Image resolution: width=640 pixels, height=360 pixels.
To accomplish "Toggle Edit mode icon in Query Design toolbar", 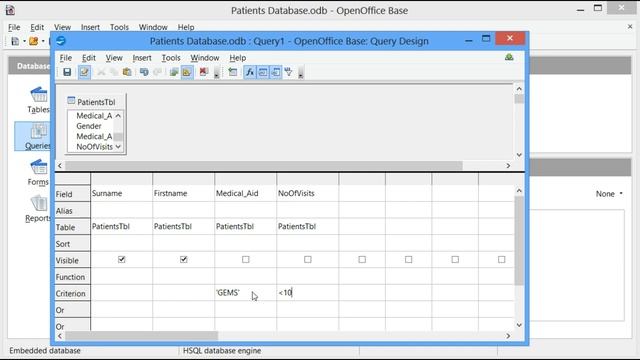I will tap(84, 72).
